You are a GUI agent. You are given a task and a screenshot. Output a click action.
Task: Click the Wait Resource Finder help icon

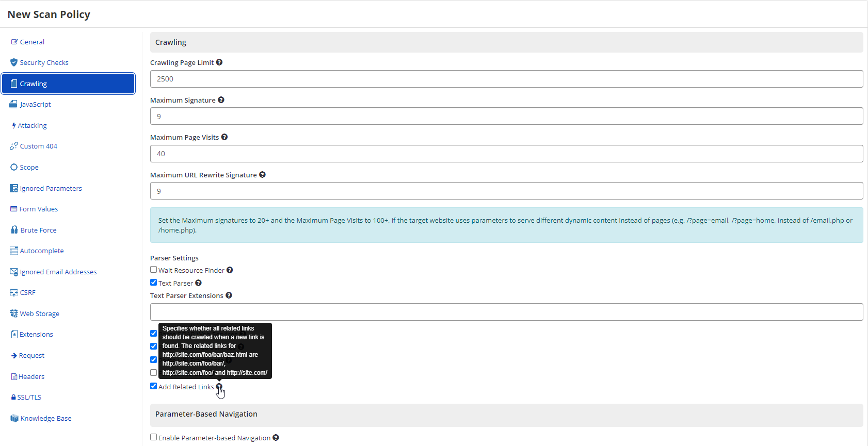point(230,270)
